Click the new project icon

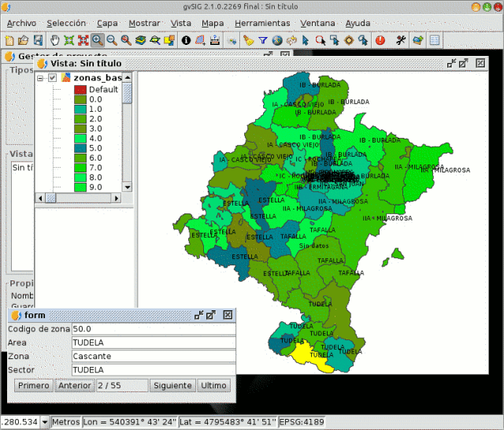point(9,39)
